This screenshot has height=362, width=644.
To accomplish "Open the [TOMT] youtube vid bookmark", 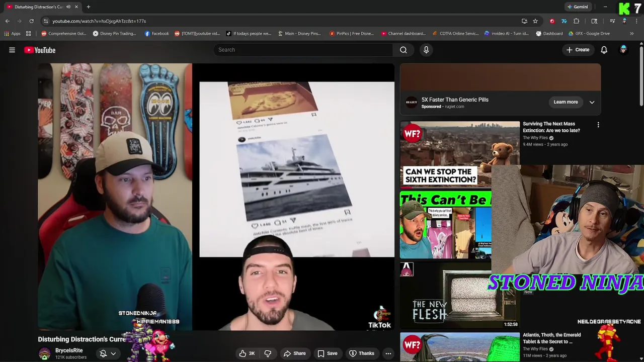I will [197, 34].
